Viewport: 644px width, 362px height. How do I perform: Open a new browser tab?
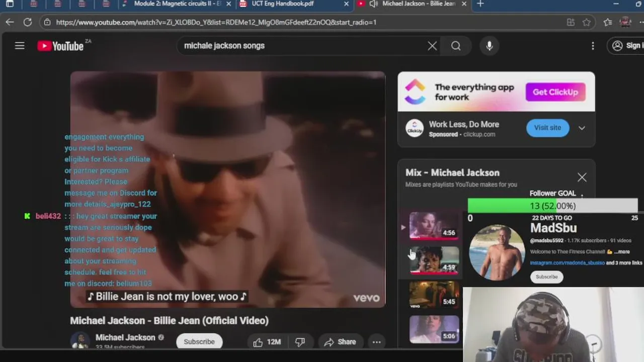click(x=480, y=4)
